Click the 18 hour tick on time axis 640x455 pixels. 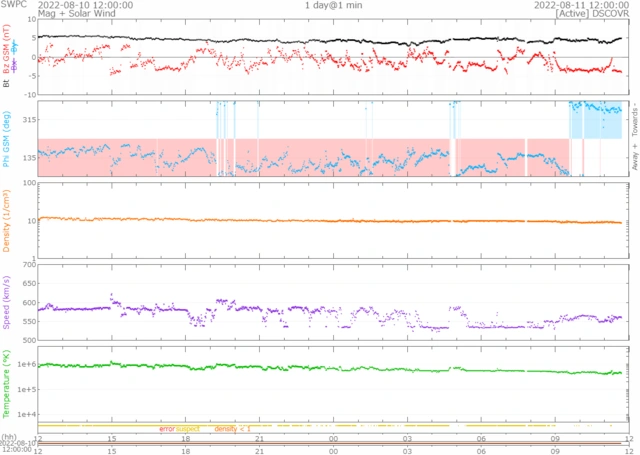click(x=185, y=439)
